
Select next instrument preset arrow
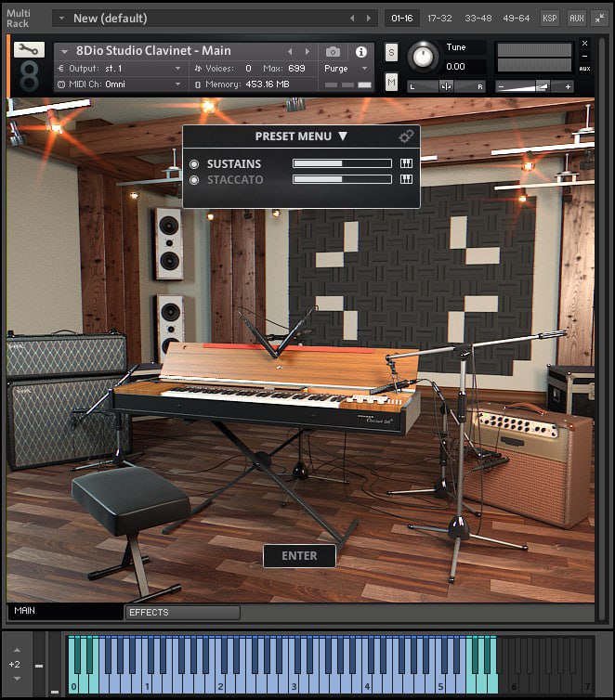(x=307, y=52)
